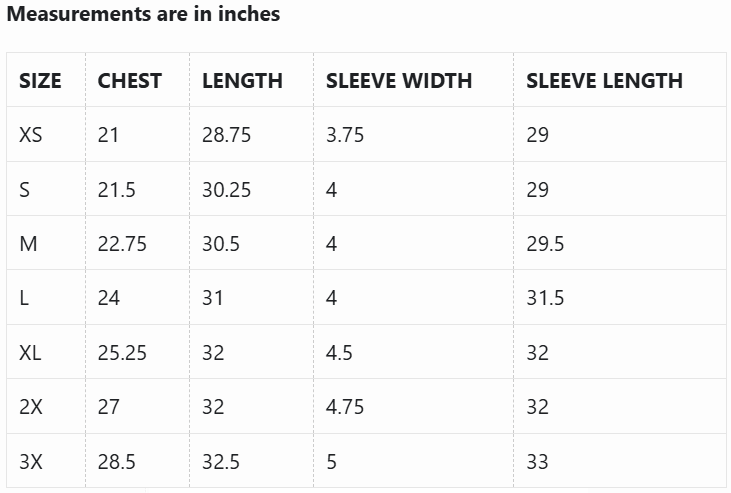Click the SIZE column header
Viewport: 731px width, 493px height.
click(x=40, y=81)
